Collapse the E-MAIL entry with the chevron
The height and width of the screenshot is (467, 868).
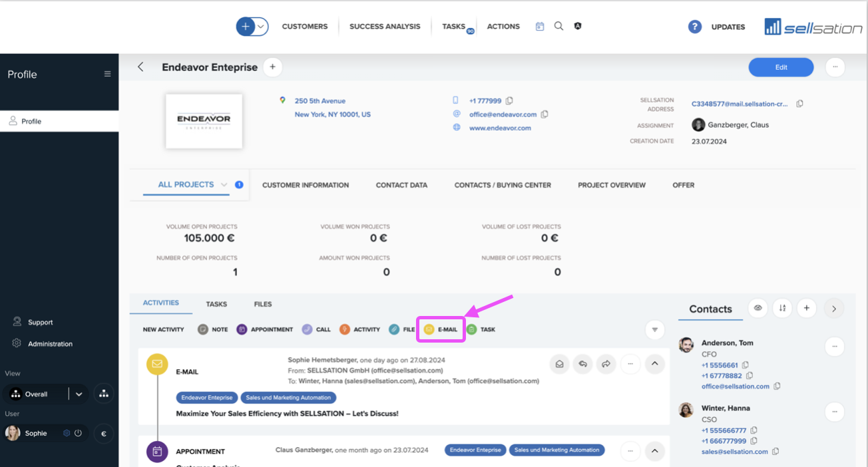point(655,364)
